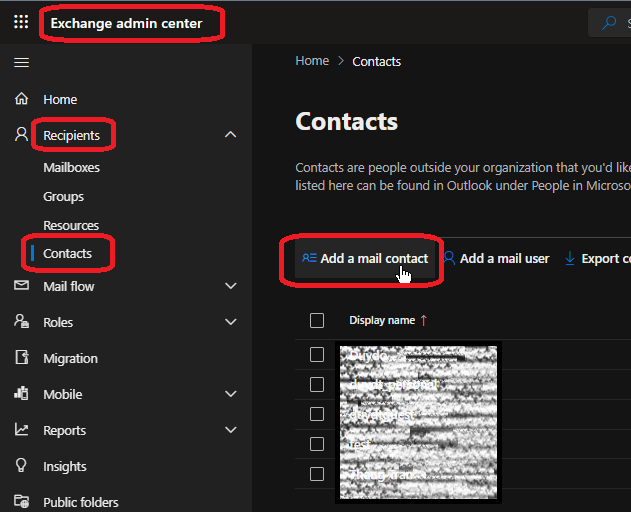
Task: Sort by Display name arrow
Action: coord(423,320)
